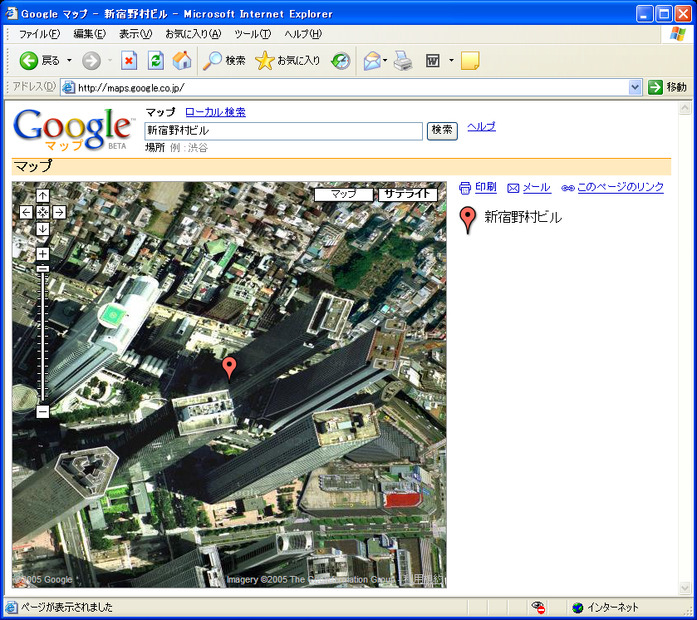Open お気に入り favorites star button

click(288, 60)
